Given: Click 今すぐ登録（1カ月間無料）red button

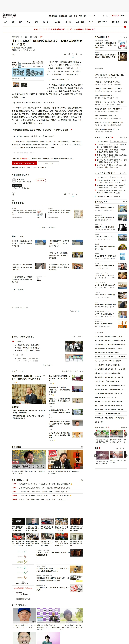Looking at the screenshot, I should pyautogui.click(x=24, y=163).
